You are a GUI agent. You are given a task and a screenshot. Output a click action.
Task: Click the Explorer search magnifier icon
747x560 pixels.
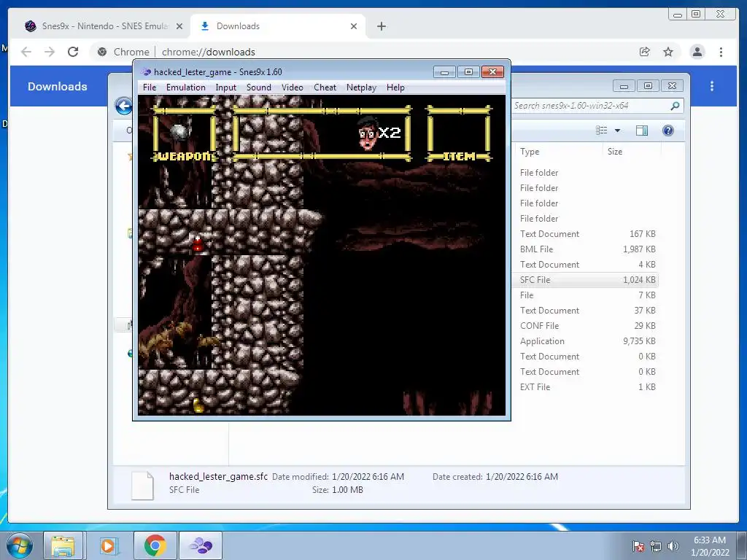(675, 106)
